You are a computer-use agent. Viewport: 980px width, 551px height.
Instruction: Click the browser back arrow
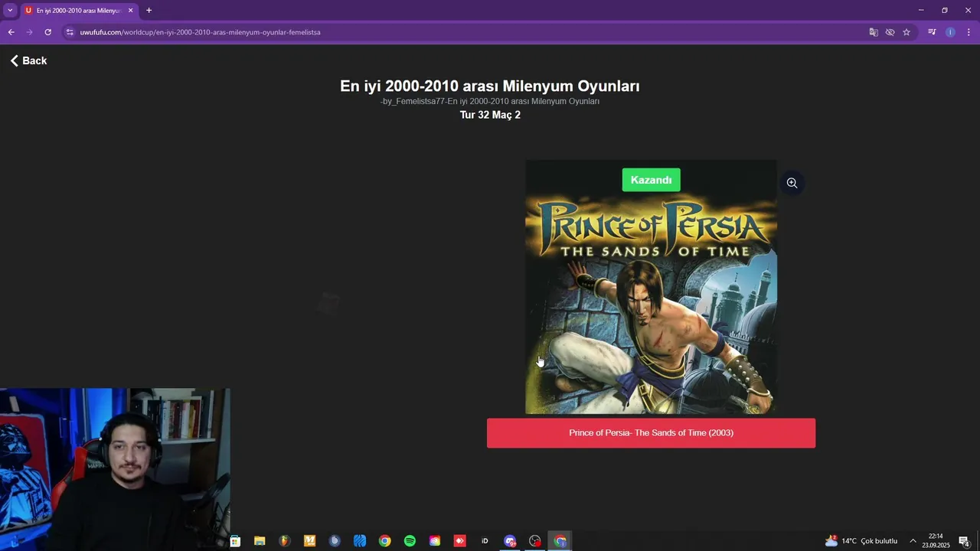11,32
